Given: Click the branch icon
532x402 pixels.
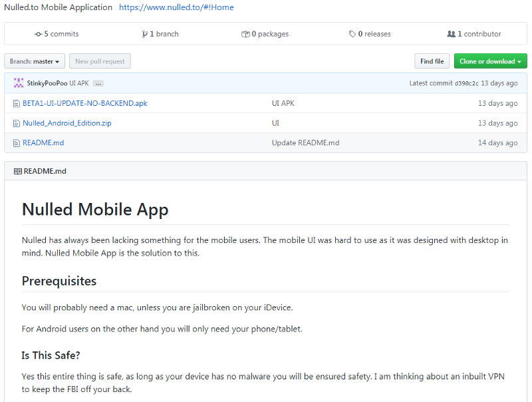Looking at the screenshot, I should 144,34.
